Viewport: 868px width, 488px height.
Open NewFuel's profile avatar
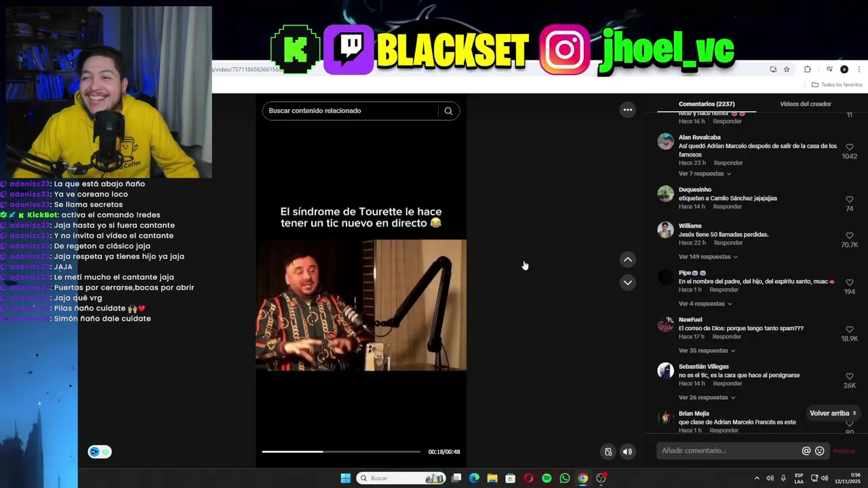pyautogui.click(x=666, y=324)
